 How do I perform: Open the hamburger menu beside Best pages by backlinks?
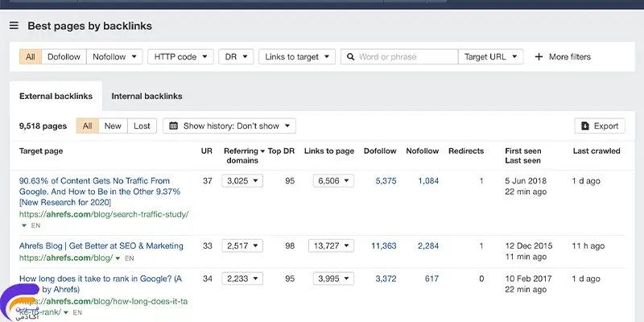coord(14,26)
